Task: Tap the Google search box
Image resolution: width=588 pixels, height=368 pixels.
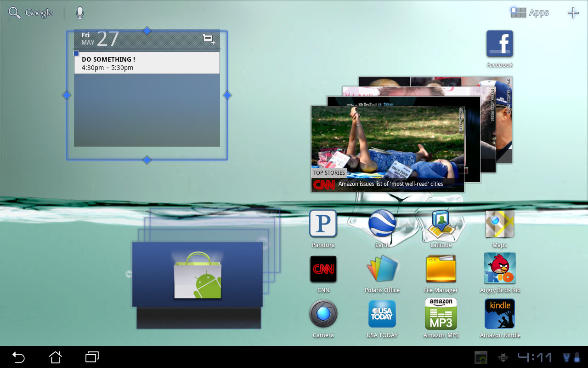Action: [31, 13]
